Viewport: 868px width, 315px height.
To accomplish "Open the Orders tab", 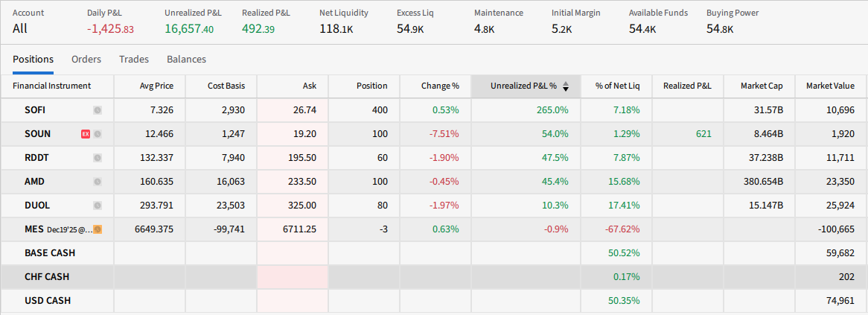I will [86, 60].
